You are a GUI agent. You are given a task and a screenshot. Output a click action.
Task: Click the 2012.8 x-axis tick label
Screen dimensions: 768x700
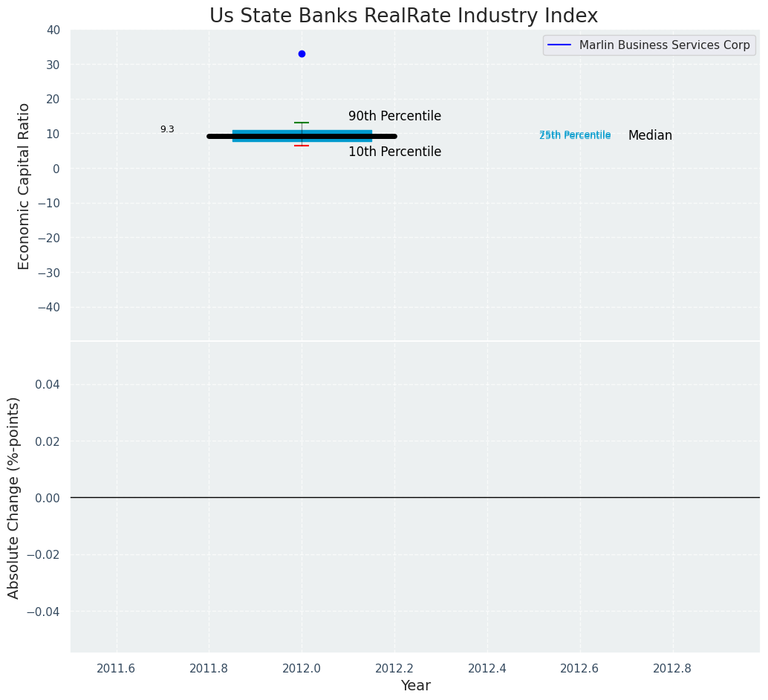[x=672, y=668]
